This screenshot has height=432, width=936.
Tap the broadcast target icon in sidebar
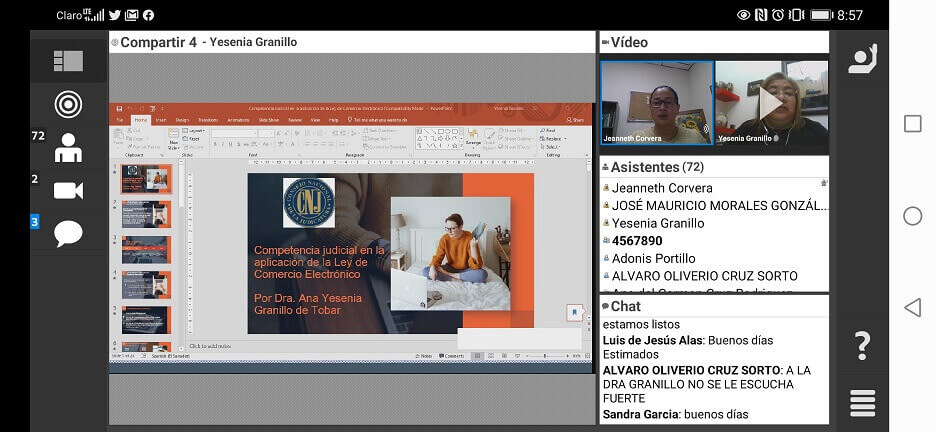pyautogui.click(x=68, y=104)
